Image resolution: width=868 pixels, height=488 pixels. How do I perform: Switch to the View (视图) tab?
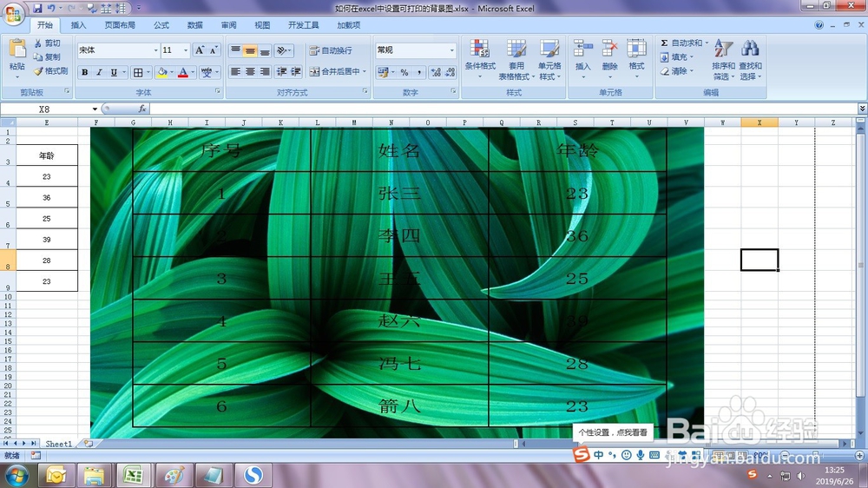pos(262,25)
